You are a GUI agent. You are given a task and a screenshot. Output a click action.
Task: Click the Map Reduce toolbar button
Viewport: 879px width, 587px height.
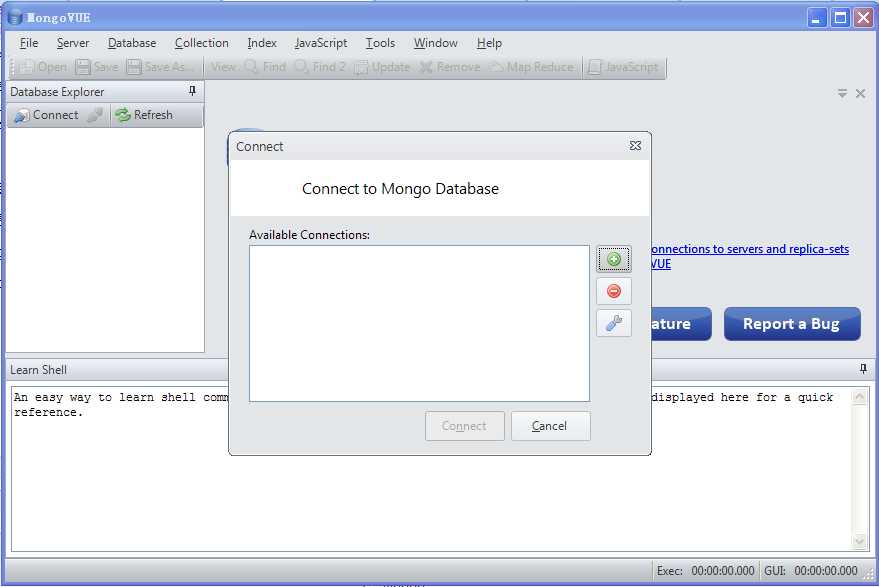(533, 67)
